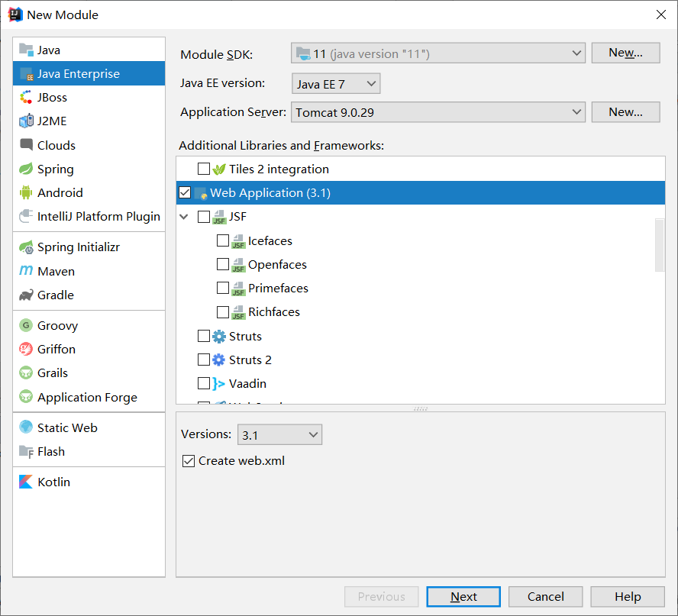Open the Versions 3.1 dropdown
The height and width of the screenshot is (616, 678).
click(279, 434)
